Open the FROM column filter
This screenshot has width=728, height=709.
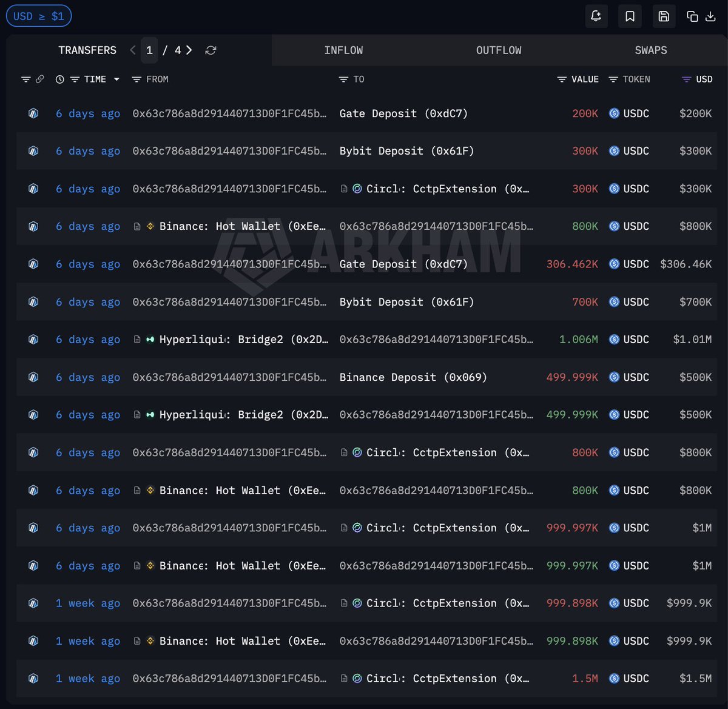tap(136, 79)
